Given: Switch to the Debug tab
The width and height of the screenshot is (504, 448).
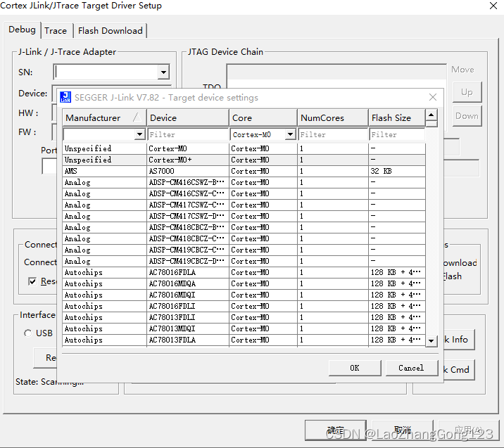Looking at the screenshot, I should click(22, 30).
